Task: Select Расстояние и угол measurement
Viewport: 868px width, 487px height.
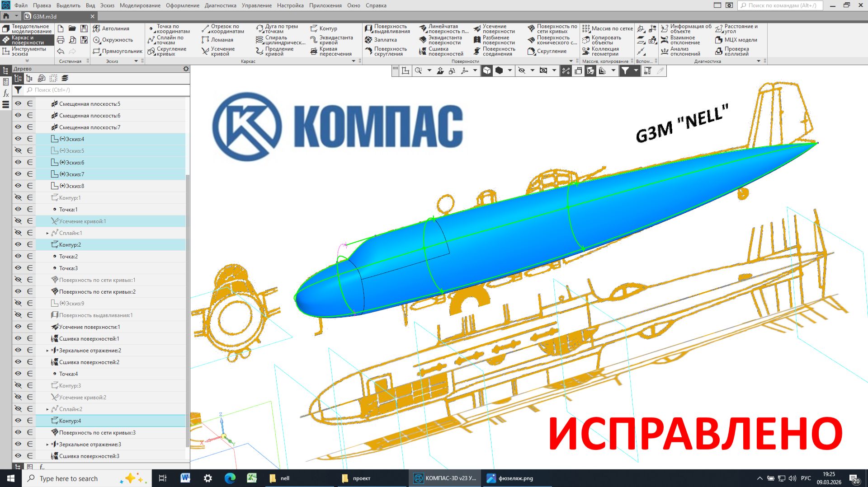Action: pos(736,28)
